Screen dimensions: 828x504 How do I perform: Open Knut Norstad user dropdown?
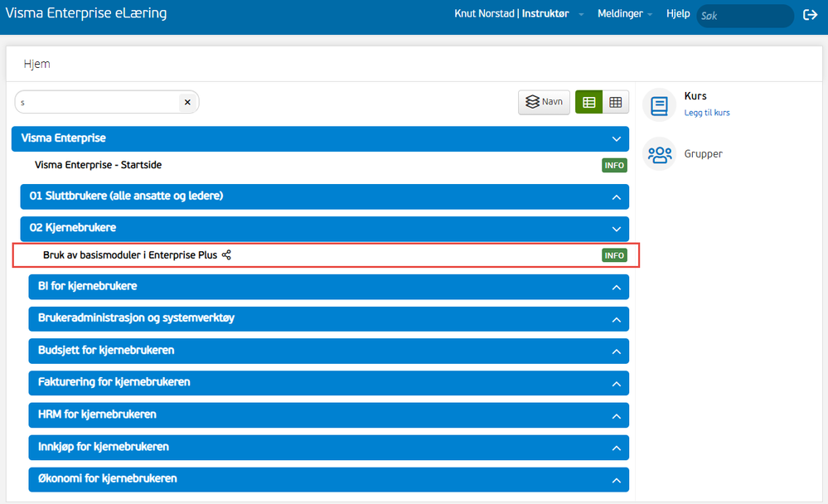tap(519, 14)
